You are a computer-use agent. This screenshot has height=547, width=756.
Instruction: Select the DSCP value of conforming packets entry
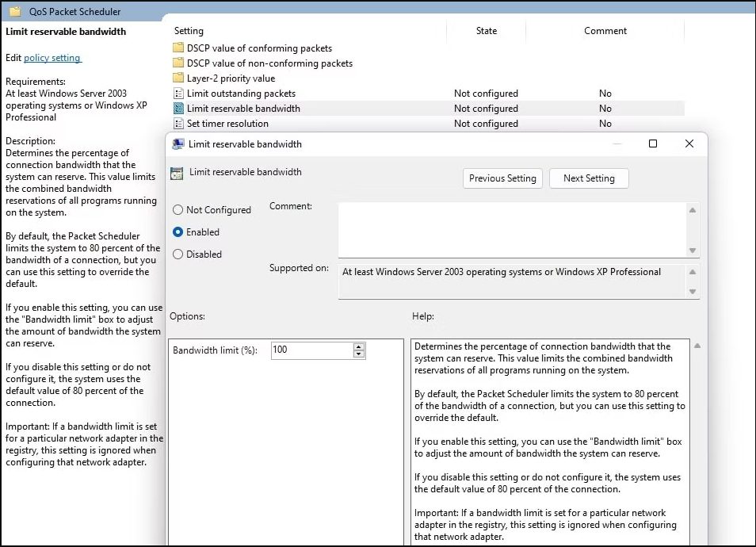coord(259,48)
